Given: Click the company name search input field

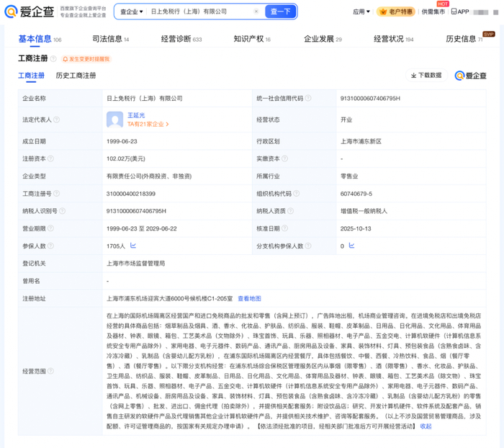Looking at the screenshot, I should click(x=200, y=12).
